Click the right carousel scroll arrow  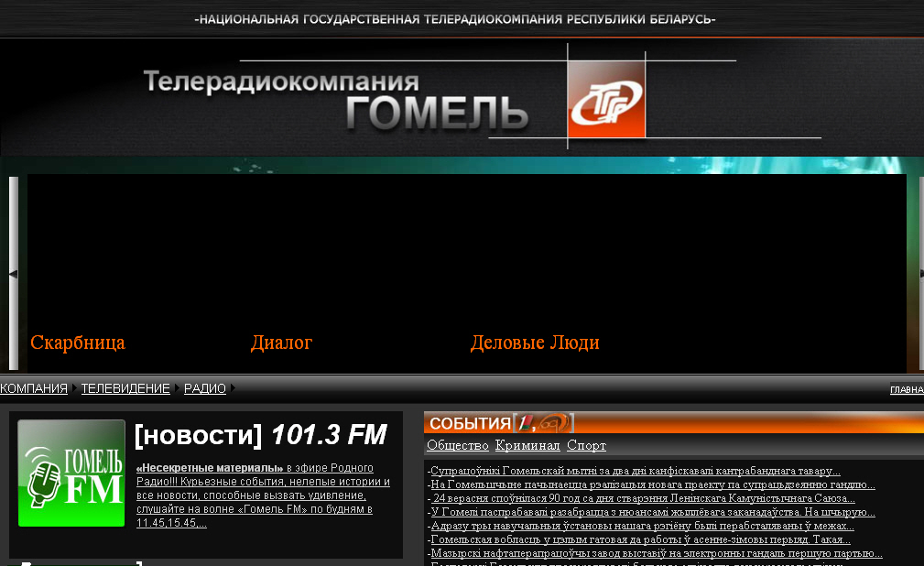point(920,274)
